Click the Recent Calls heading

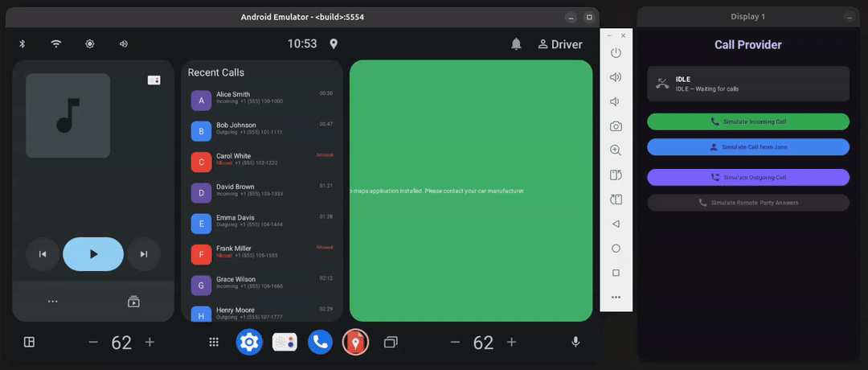[216, 72]
